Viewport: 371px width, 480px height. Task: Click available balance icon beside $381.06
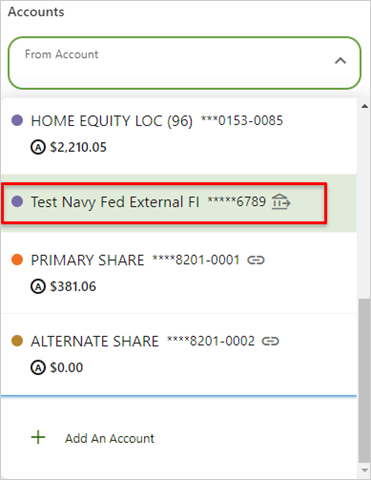pos(38,287)
